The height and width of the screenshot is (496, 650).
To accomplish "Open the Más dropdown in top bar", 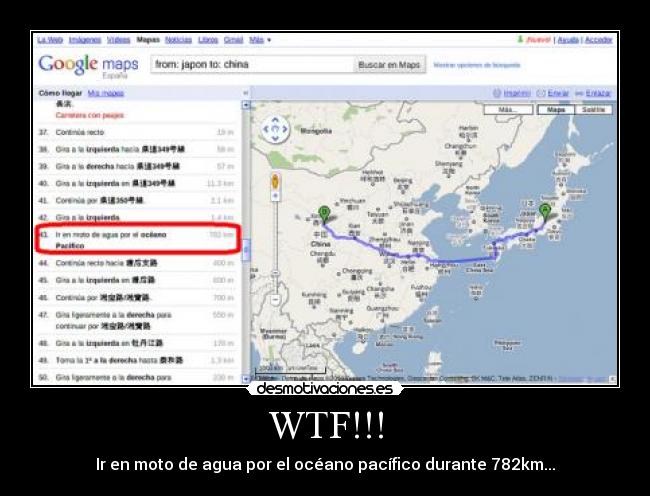I will pos(260,40).
